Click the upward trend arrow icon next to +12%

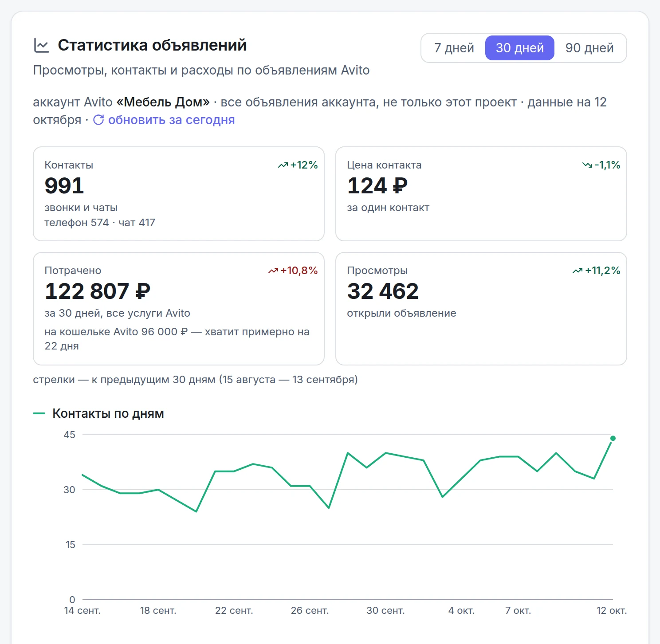[x=283, y=165]
